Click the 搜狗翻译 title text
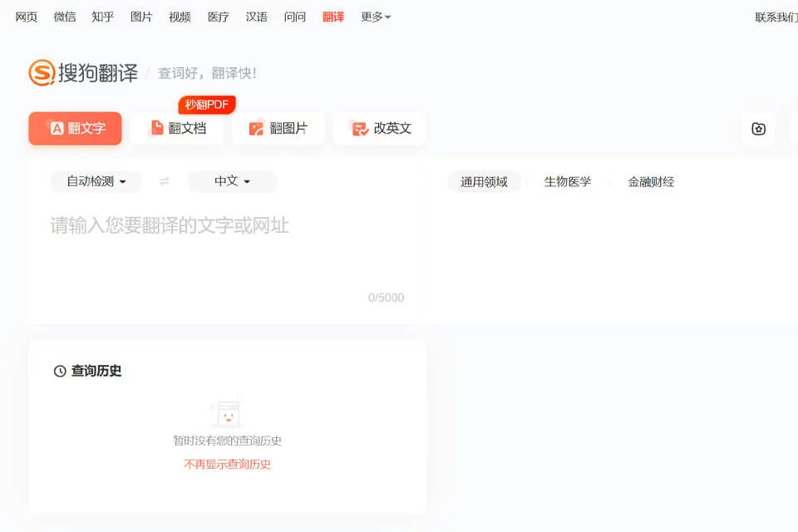 (x=98, y=73)
